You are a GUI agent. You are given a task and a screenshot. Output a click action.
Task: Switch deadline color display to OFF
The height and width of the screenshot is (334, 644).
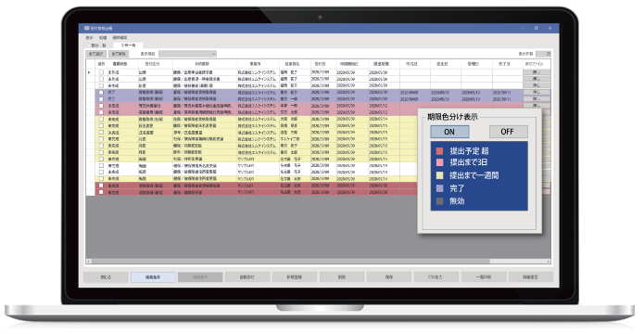(508, 132)
